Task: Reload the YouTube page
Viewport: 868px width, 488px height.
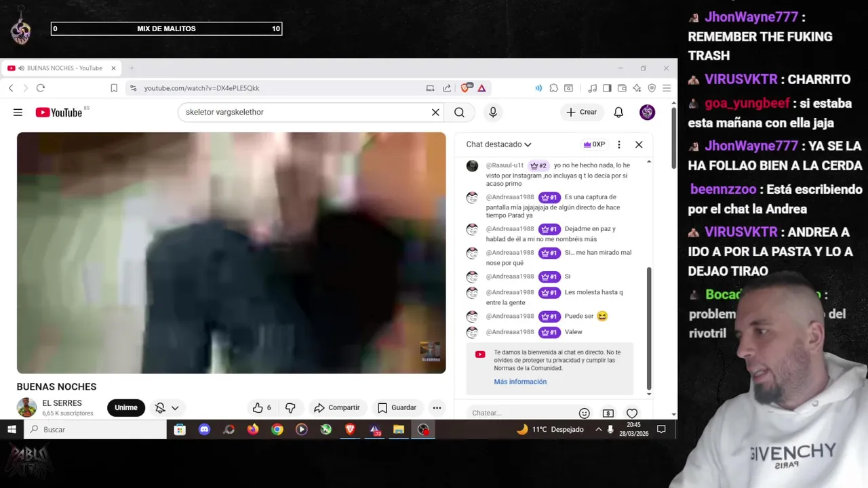Action: 41,88
